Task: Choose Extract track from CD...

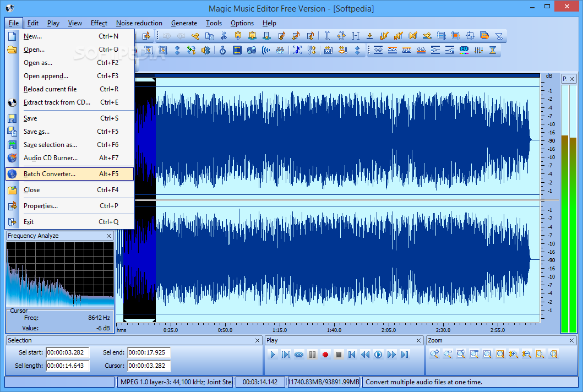Action: click(70, 102)
